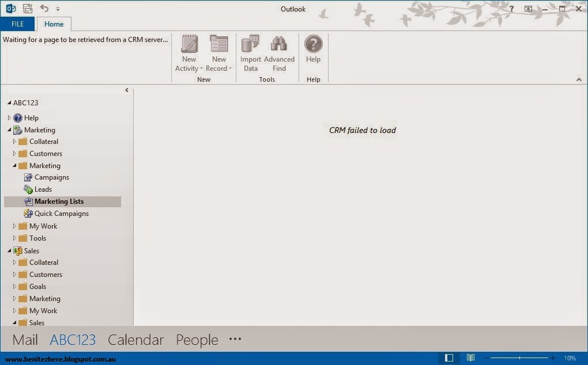Click the New Activity ribbon icon
Image resolution: width=588 pixels, height=365 pixels.
click(x=190, y=44)
